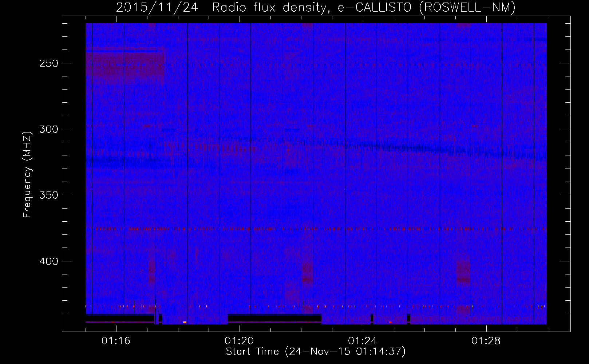Click the 350 frequency tick label
This screenshot has height=364, width=589.
(49, 195)
